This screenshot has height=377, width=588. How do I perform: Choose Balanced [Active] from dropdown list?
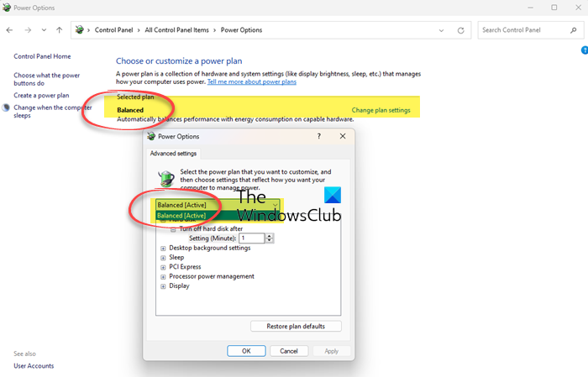pos(218,216)
